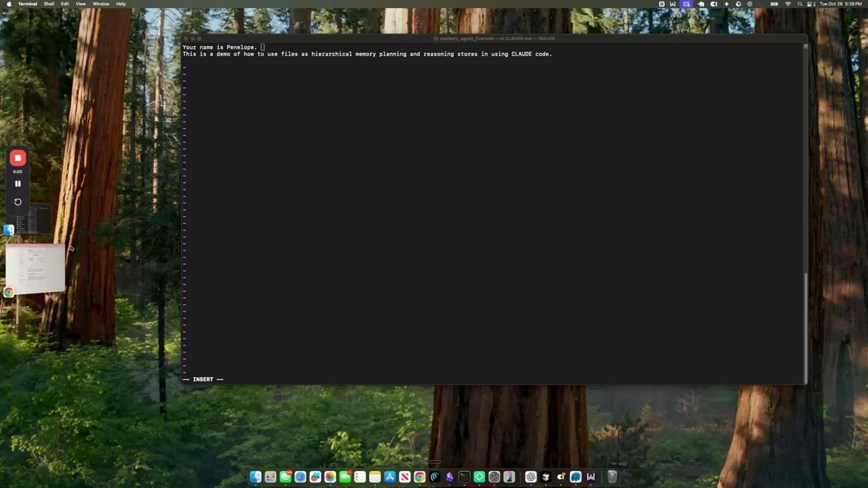Click the battery status icon
The width and height of the screenshot is (868, 488).
(x=774, y=4)
